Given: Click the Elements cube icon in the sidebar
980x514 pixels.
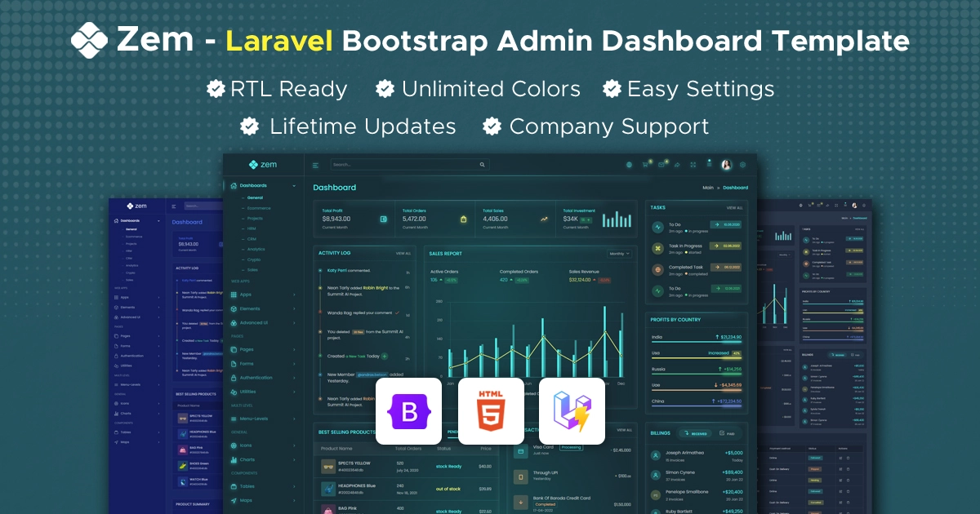Looking at the screenshot, I should tap(234, 308).
